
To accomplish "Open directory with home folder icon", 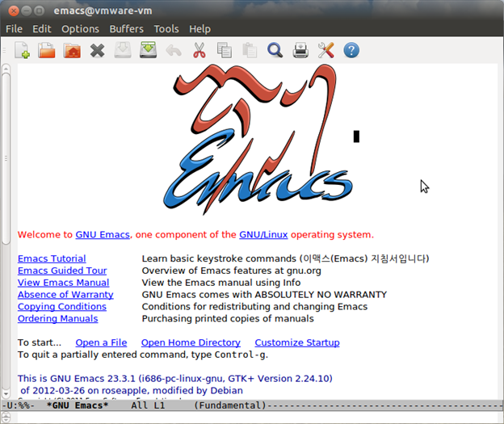I will pyautogui.click(x=72, y=50).
